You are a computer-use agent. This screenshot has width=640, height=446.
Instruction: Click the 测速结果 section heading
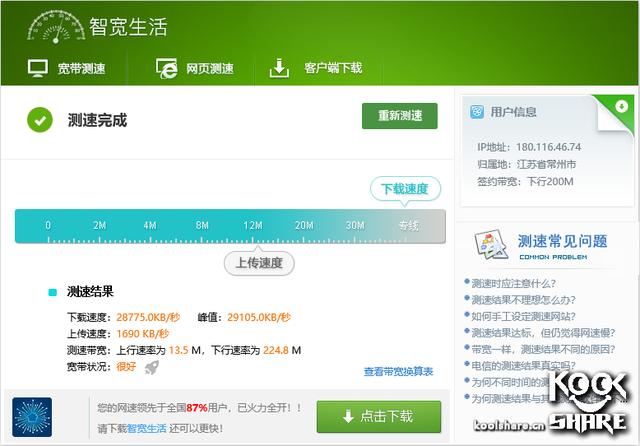click(90, 292)
